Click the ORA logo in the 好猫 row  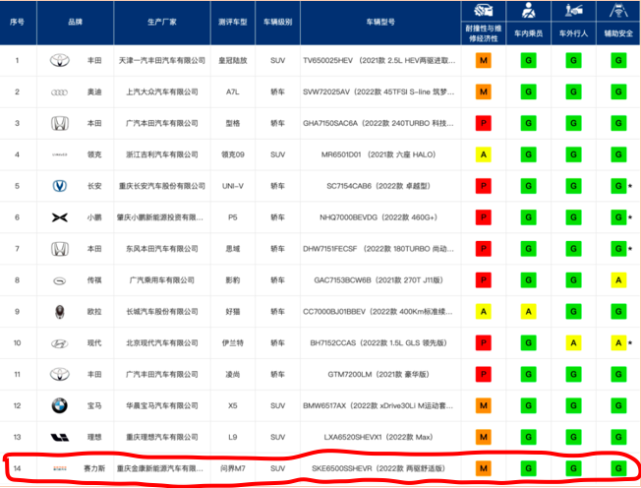(60, 312)
